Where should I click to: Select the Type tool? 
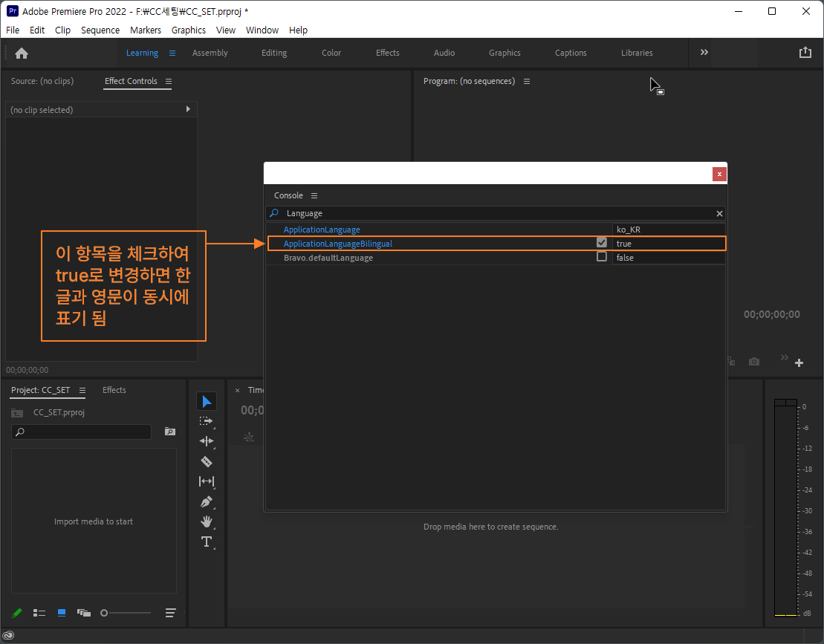(207, 541)
